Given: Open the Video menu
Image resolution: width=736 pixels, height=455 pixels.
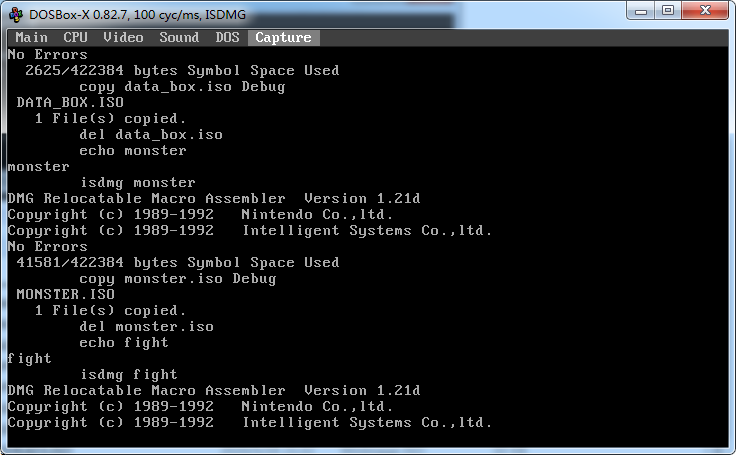Looking at the screenshot, I should [x=123, y=38].
